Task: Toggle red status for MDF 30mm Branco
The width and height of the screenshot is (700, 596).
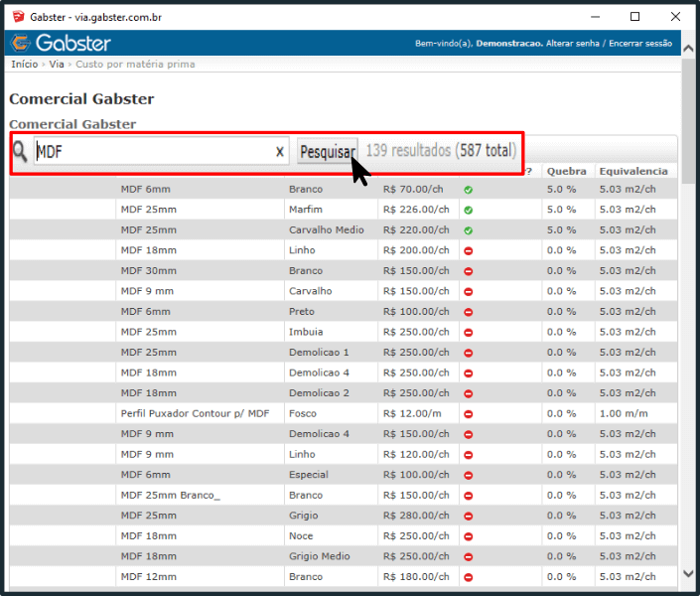Action: click(468, 271)
